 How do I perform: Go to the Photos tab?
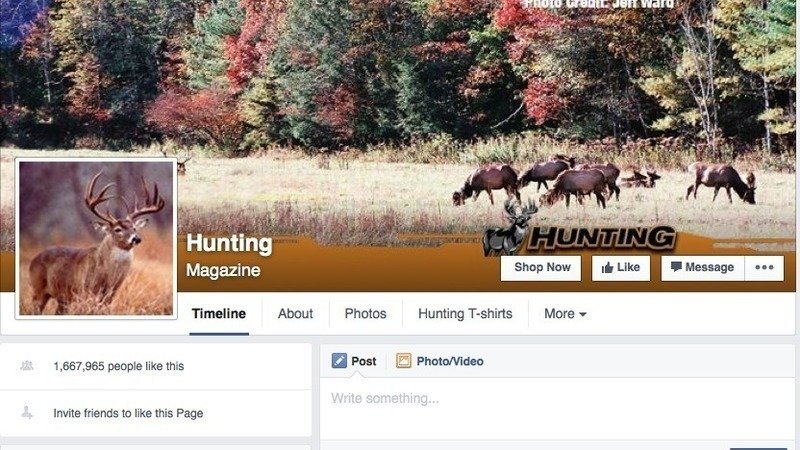click(x=365, y=314)
